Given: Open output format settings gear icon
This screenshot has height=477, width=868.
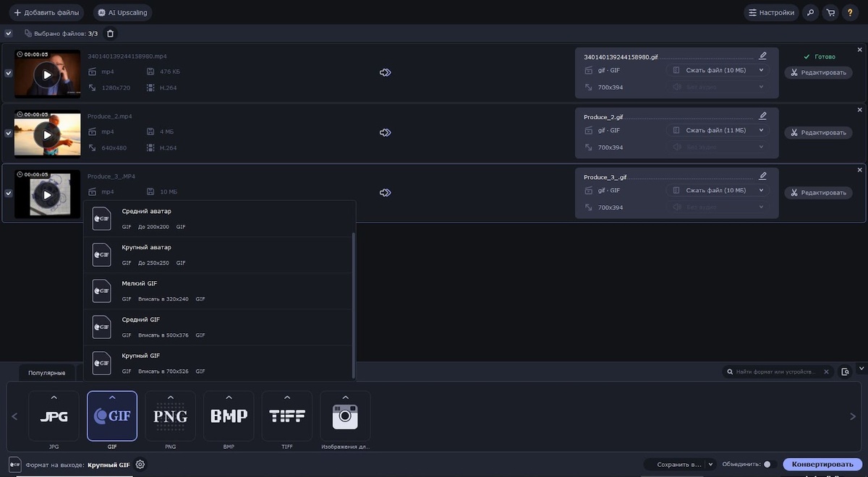Looking at the screenshot, I should 140,465.
